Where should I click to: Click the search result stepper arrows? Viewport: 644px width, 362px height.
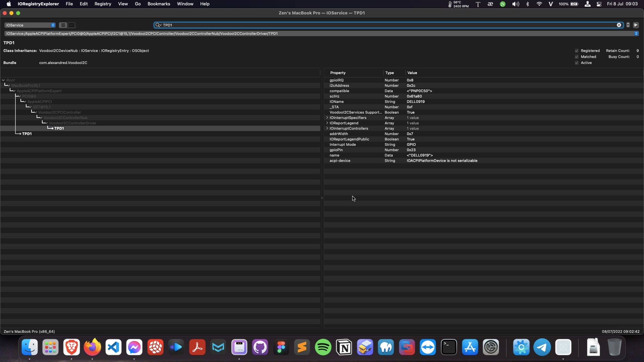tap(628, 25)
